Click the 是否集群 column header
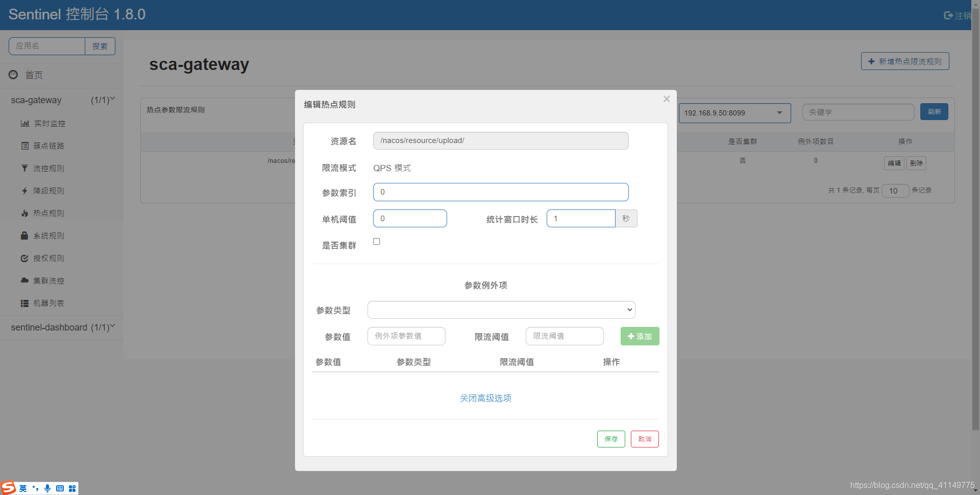The image size is (980, 495). pyautogui.click(x=743, y=142)
